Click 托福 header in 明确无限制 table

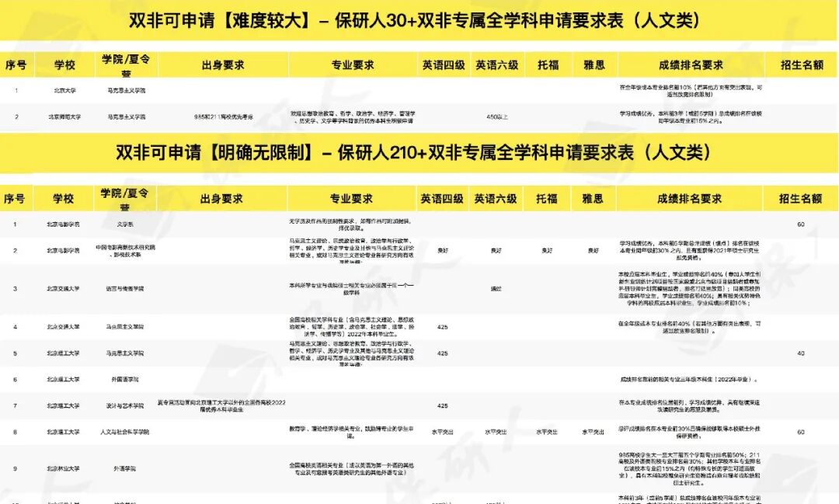[x=547, y=199]
